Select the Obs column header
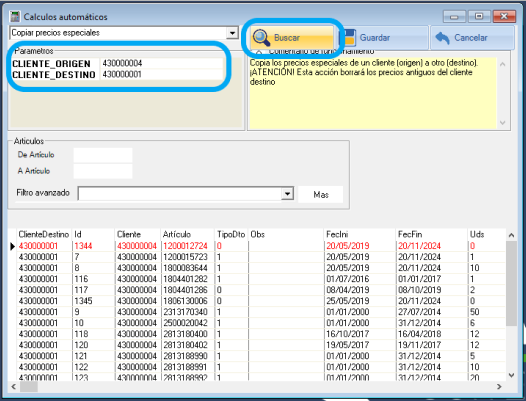The image size is (526, 401). pyautogui.click(x=286, y=234)
